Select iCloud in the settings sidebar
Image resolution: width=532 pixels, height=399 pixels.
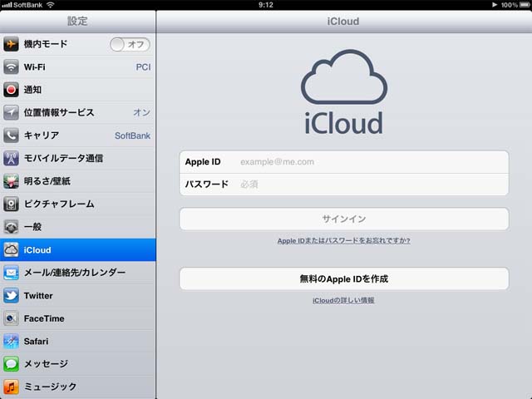coord(77,249)
